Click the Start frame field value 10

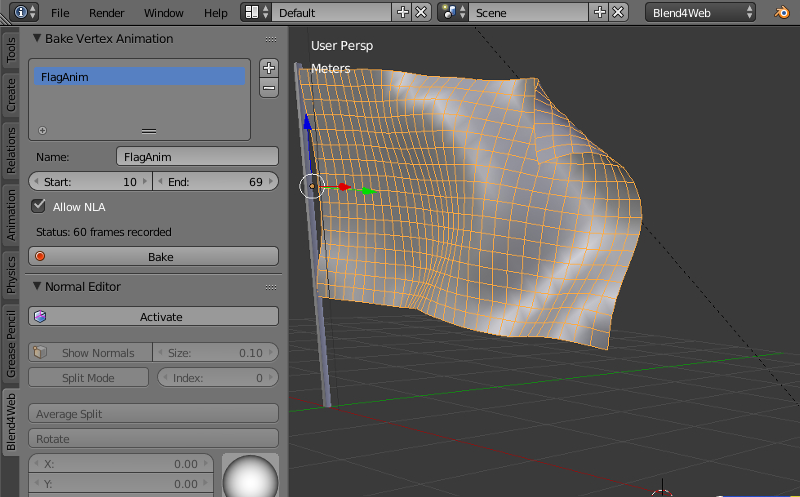coord(90,182)
